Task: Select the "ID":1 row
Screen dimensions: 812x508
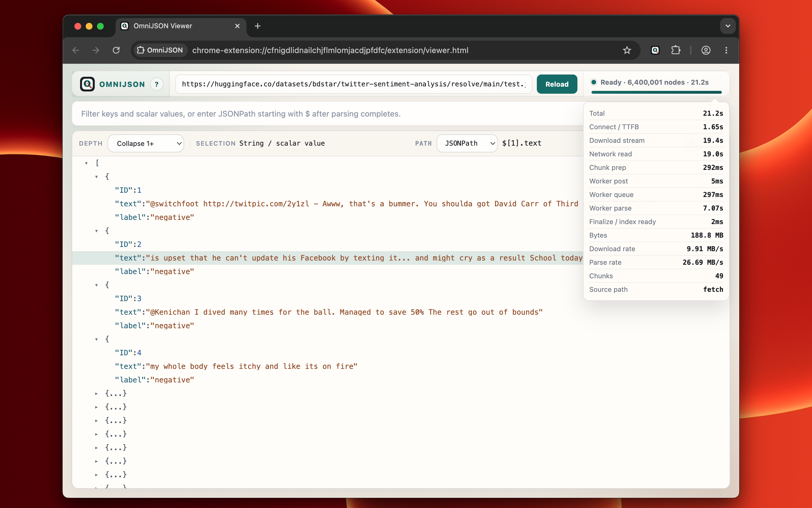Action: point(328,190)
